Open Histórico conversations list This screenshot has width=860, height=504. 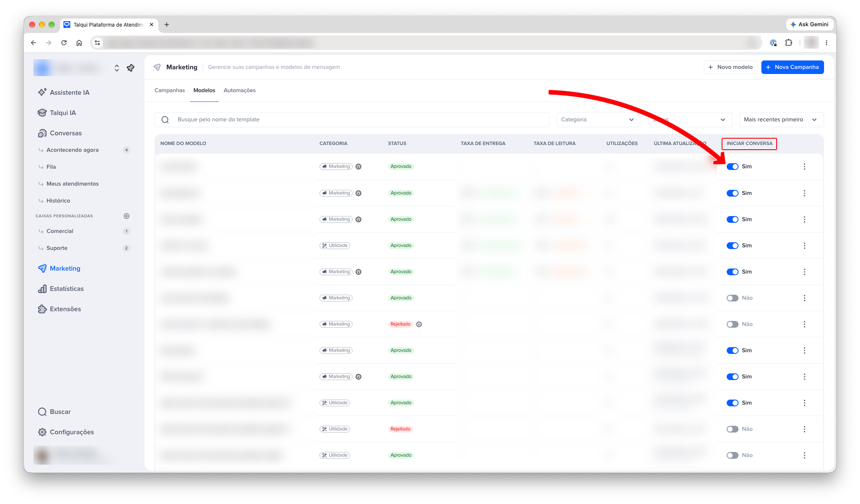click(58, 200)
